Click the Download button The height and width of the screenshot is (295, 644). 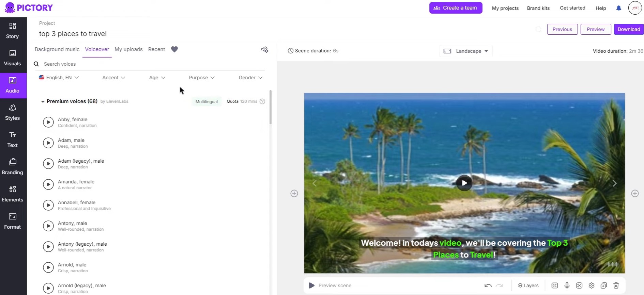[629, 29]
